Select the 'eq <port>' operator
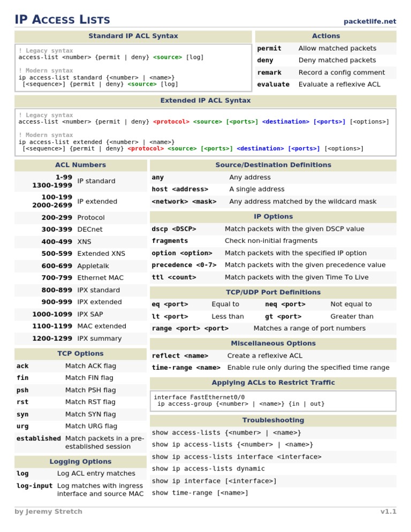 coord(170,304)
